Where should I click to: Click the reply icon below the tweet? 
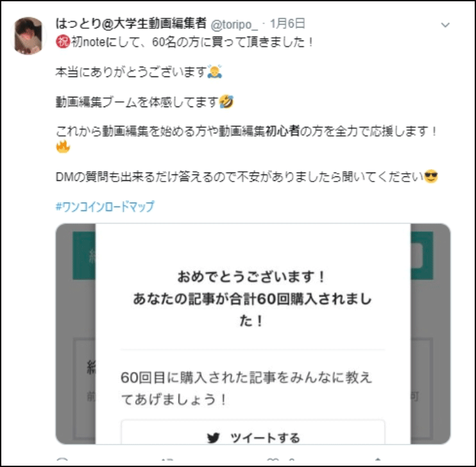pos(62,459)
